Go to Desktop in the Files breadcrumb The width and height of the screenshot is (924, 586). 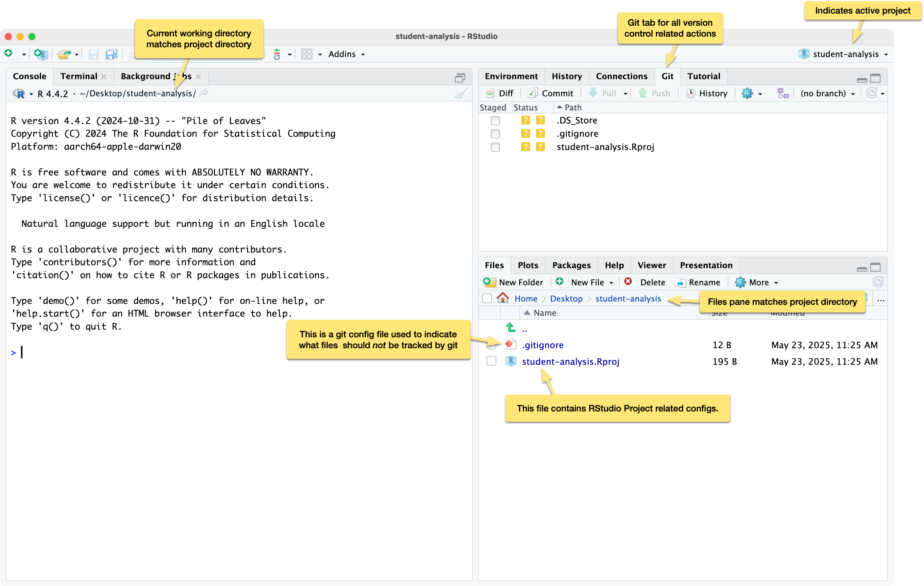point(566,298)
